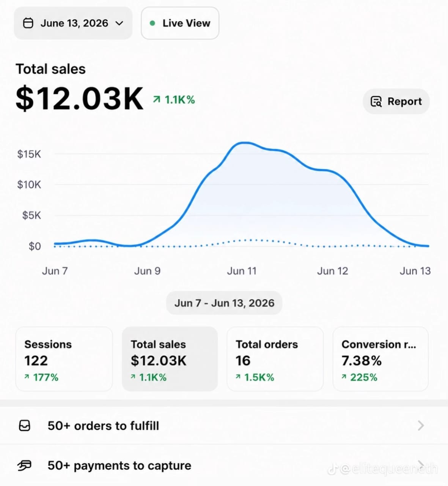
Task: Click the Jun 12 axis label
Action: click(x=333, y=271)
